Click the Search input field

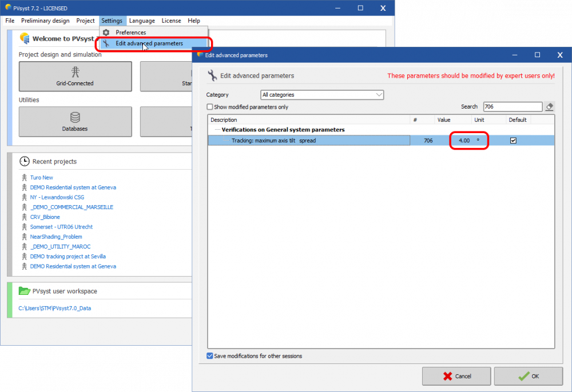[x=512, y=107]
